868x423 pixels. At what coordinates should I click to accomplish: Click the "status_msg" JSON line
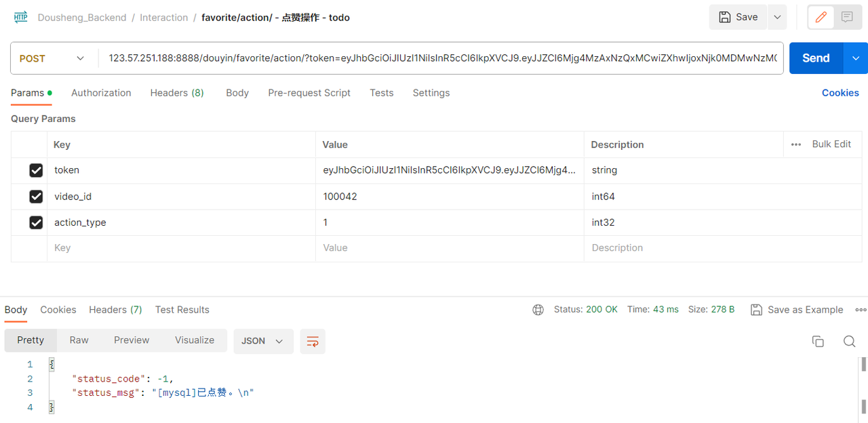[163, 393]
